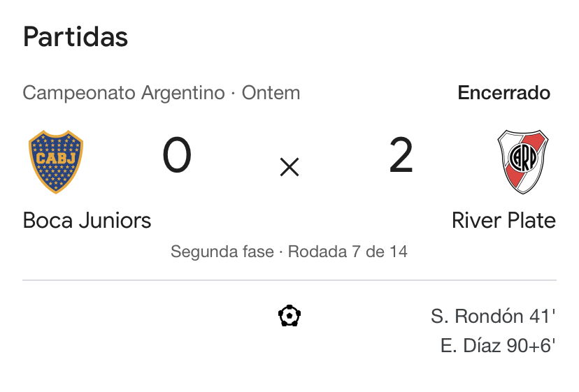Click the Boca Juniors team crest
The width and height of the screenshot is (579, 392).
point(56,161)
